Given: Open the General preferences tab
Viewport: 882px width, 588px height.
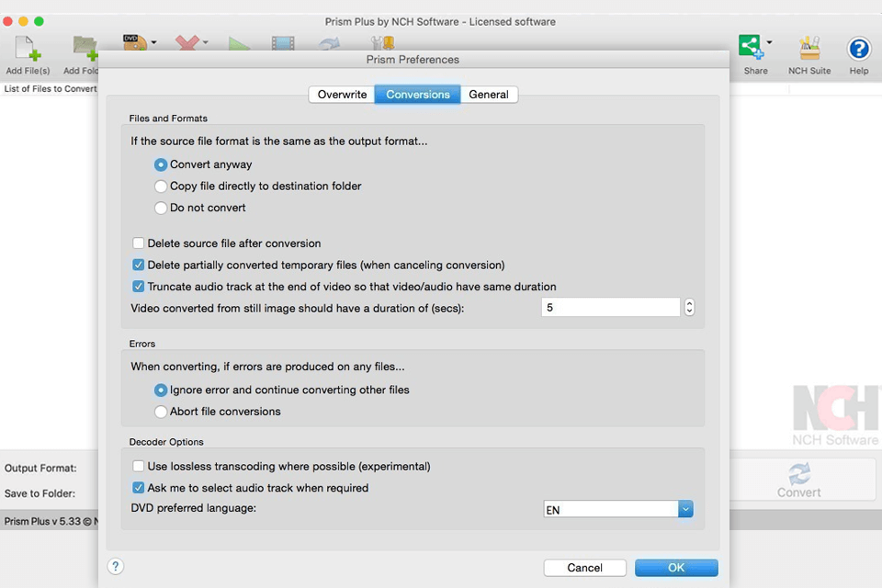Looking at the screenshot, I should pyautogui.click(x=489, y=95).
